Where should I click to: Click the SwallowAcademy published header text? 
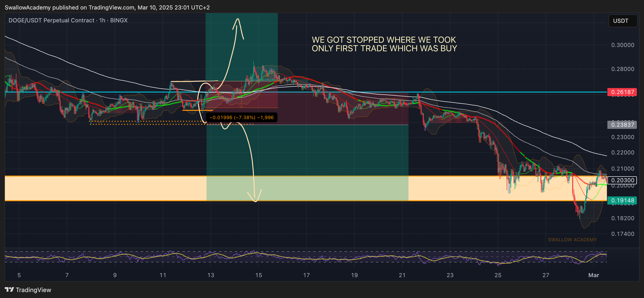click(x=107, y=8)
